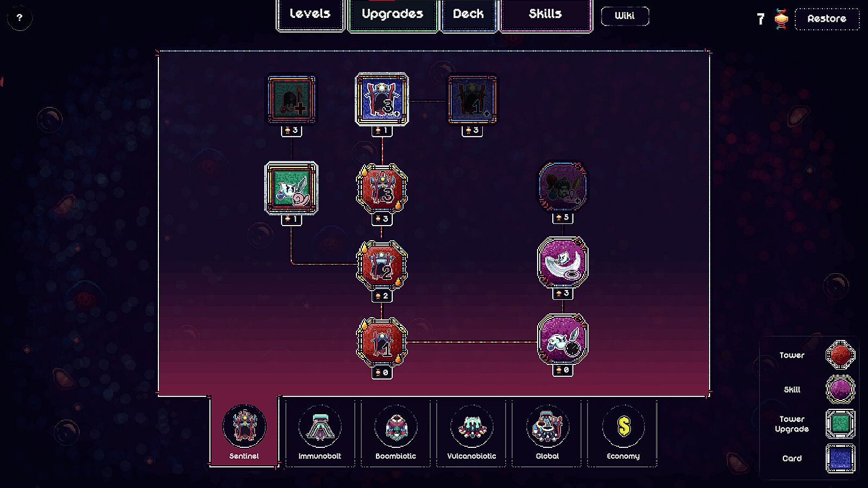
Task: Click the blue Card legend swatch
Action: coord(840,458)
